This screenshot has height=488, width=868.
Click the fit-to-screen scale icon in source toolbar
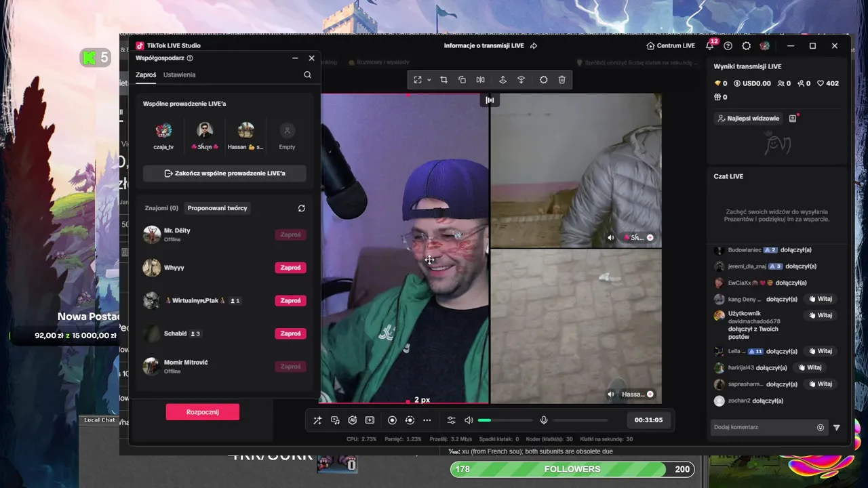(418, 80)
